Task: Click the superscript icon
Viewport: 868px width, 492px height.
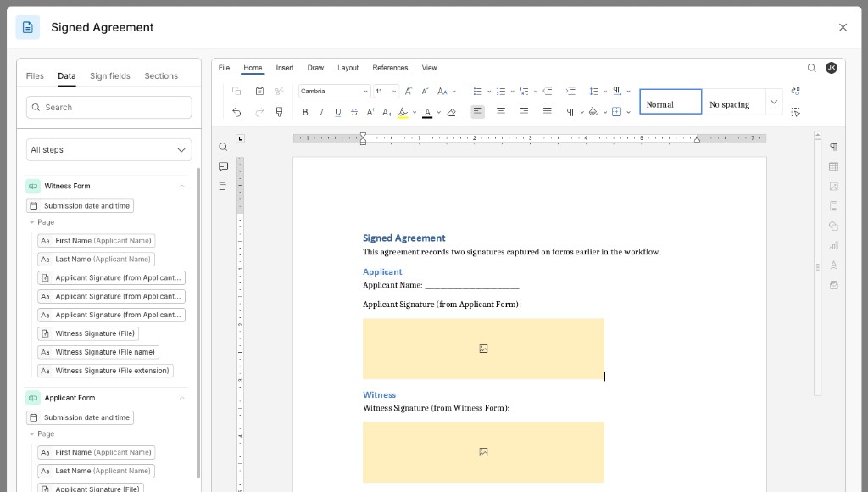Action: [370, 112]
